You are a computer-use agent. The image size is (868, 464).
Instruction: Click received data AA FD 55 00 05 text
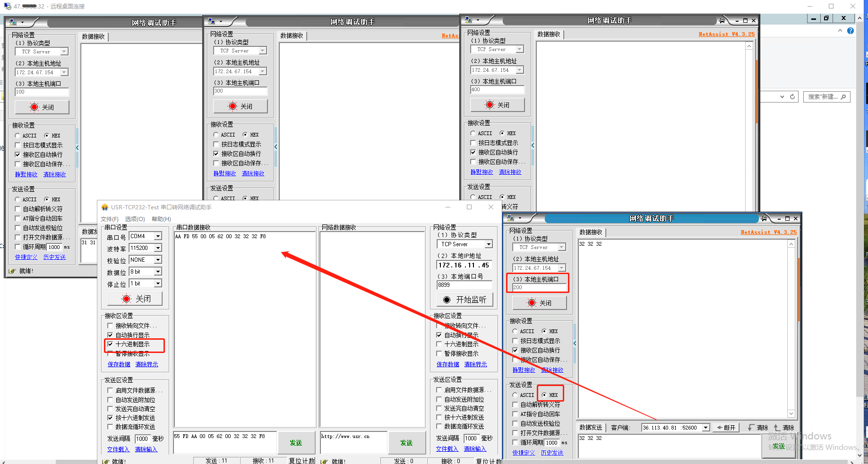pyautogui.click(x=221, y=236)
